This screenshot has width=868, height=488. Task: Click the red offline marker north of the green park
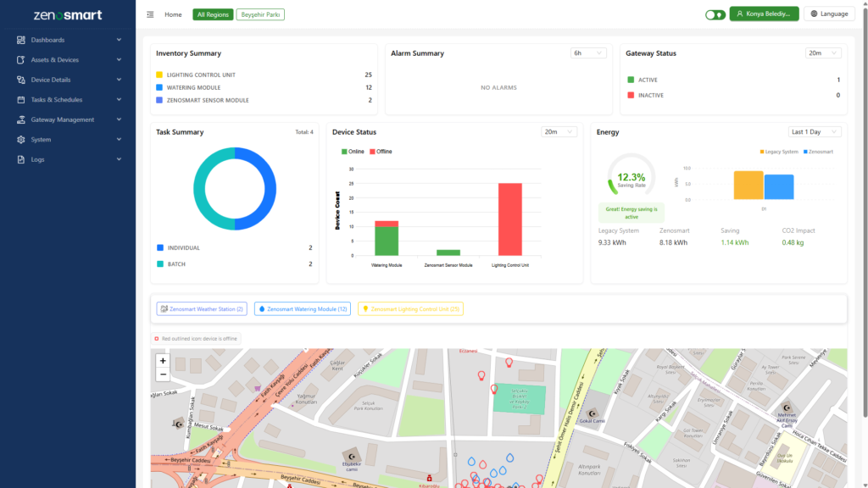(x=509, y=363)
